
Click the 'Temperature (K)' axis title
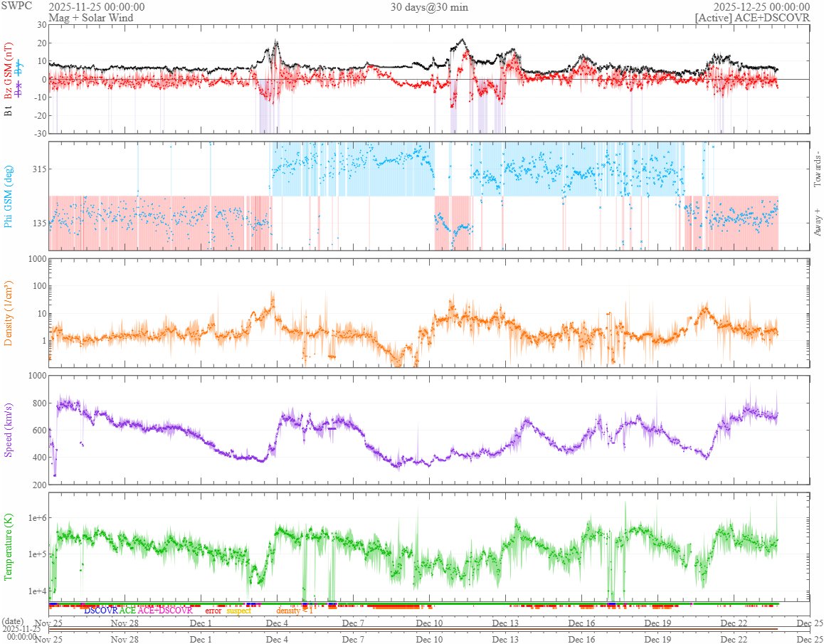9,547
